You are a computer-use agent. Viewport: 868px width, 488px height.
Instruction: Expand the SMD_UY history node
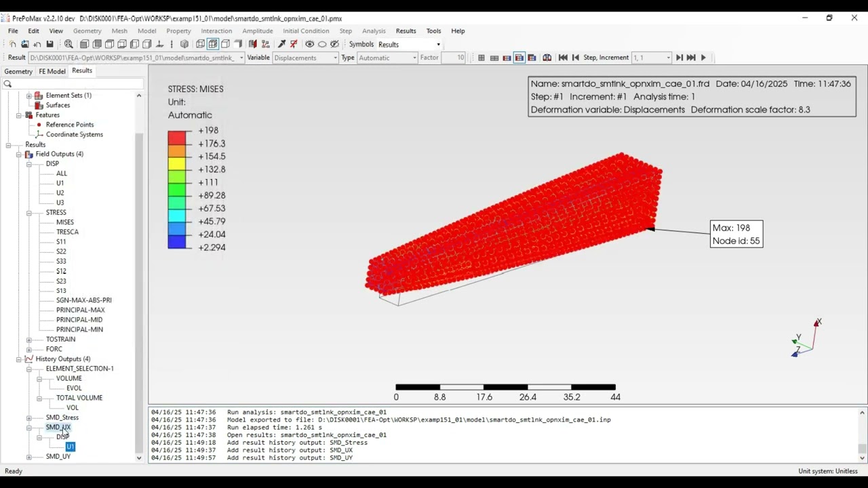pos(29,457)
